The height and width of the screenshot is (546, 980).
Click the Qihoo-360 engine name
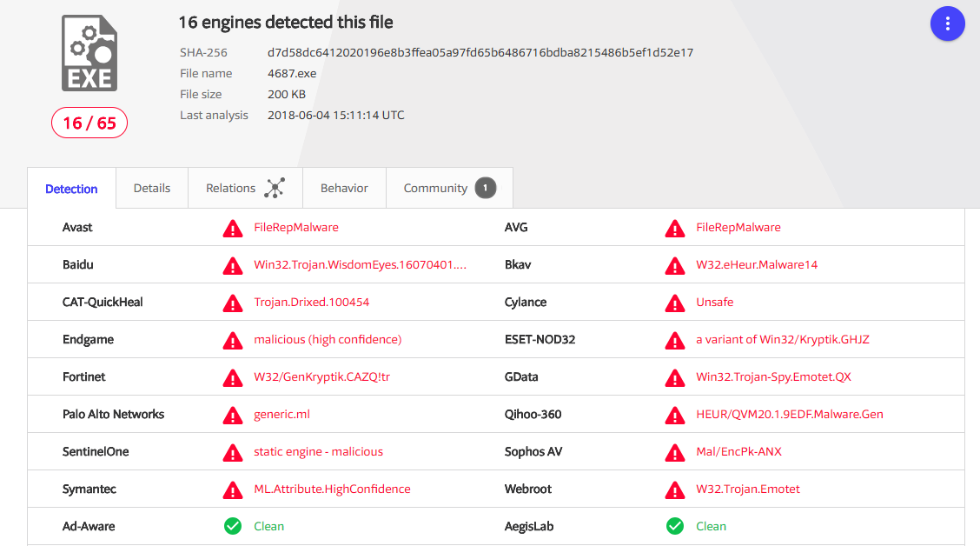point(533,414)
